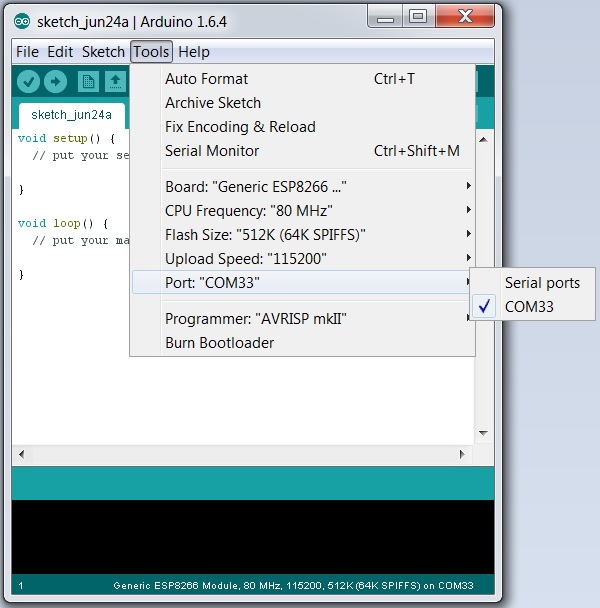Click line number 1 in status bar
The image size is (600, 608).
click(x=21, y=586)
